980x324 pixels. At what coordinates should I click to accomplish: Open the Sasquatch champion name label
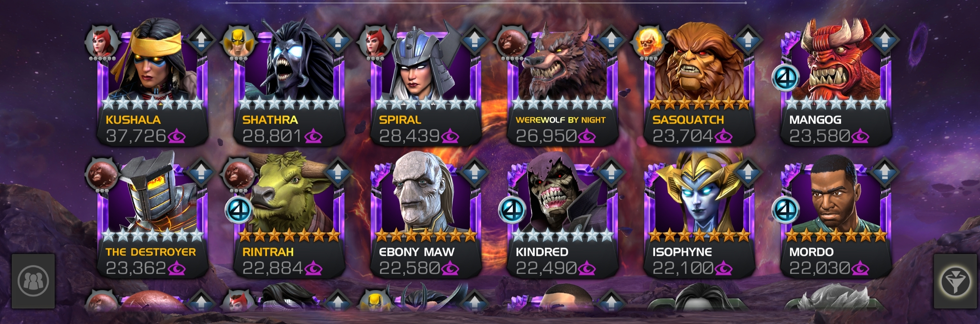pyautogui.click(x=688, y=120)
